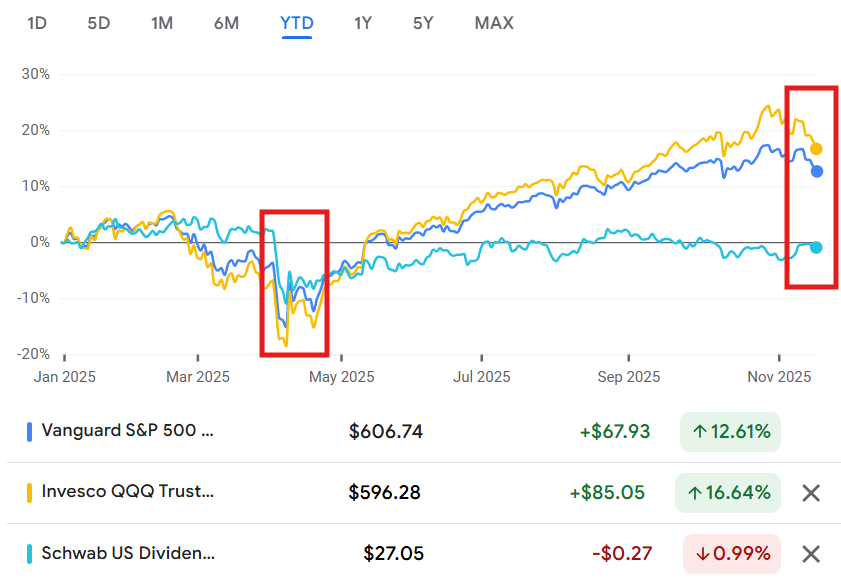Screen dimensions: 841x581
Task: Switch to the 5D range tab
Action: (98, 22)
